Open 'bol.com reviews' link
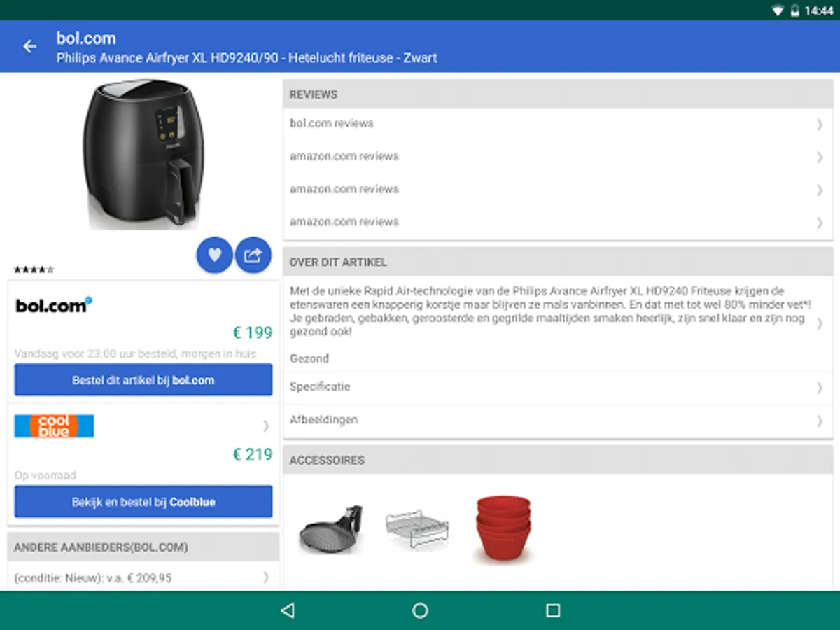 tap(332, 123)
